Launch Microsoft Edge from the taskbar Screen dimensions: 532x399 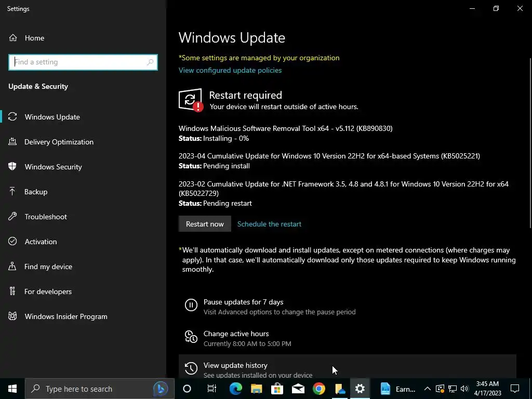click(235, 389)
